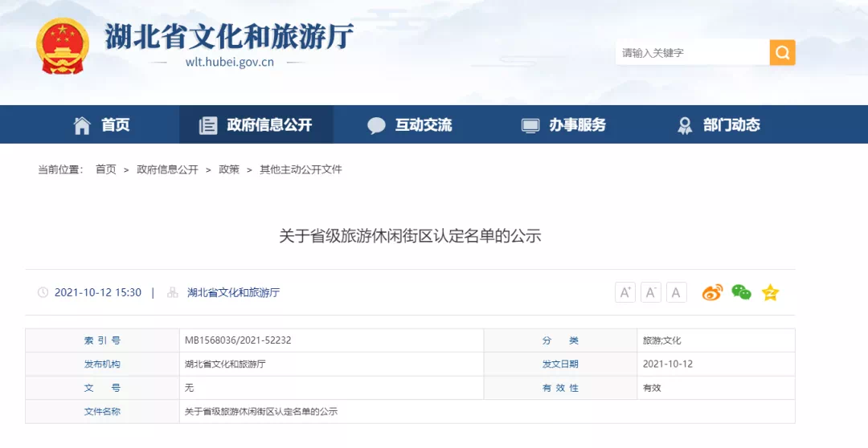Click 首页 breadcrumb link

pyautogui.click(x=105, y=169)
